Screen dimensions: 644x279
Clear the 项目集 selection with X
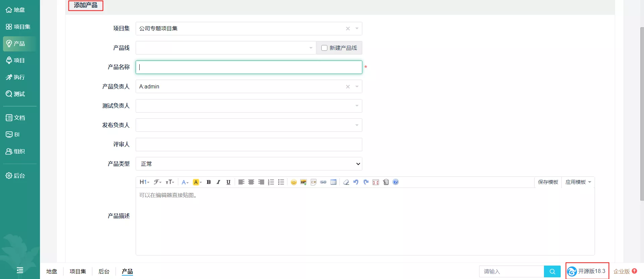point(348,29)
